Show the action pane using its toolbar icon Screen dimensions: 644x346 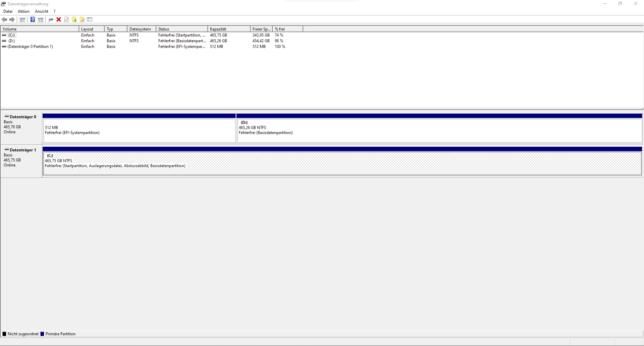point(40,19)
